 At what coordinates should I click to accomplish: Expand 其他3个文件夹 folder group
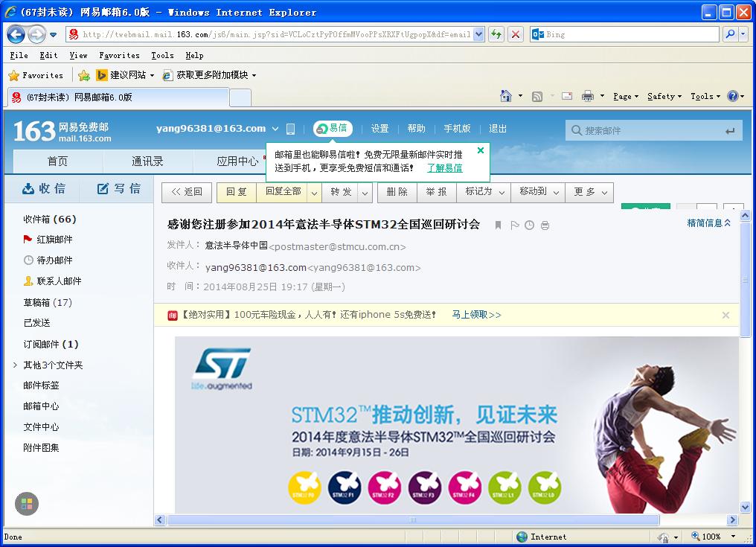[15, 365]
